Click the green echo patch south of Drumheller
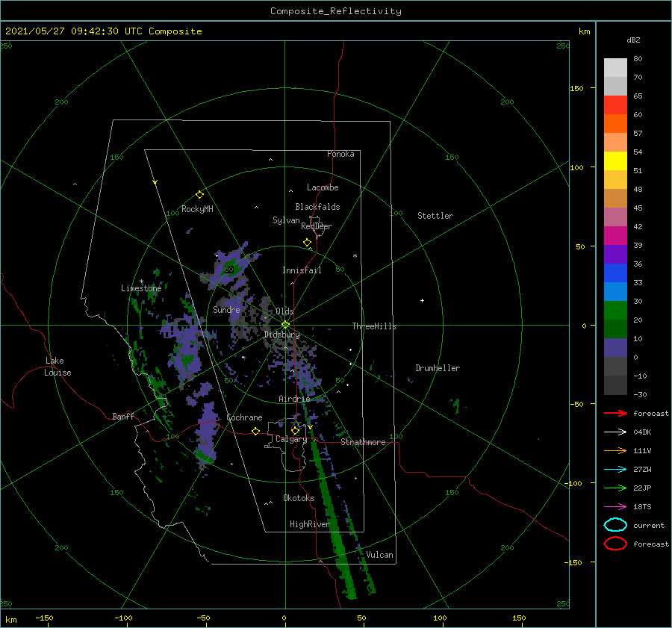 click(x=455, y=405)
